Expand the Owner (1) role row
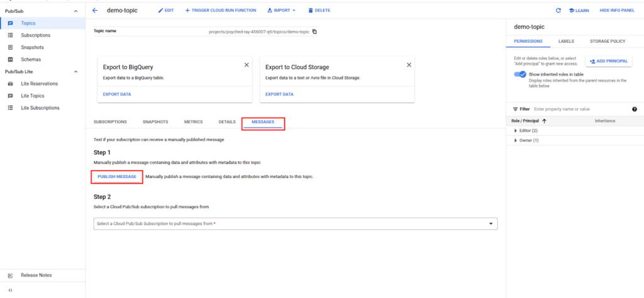The width and height of the screenshot is (644, 298). 516,140
